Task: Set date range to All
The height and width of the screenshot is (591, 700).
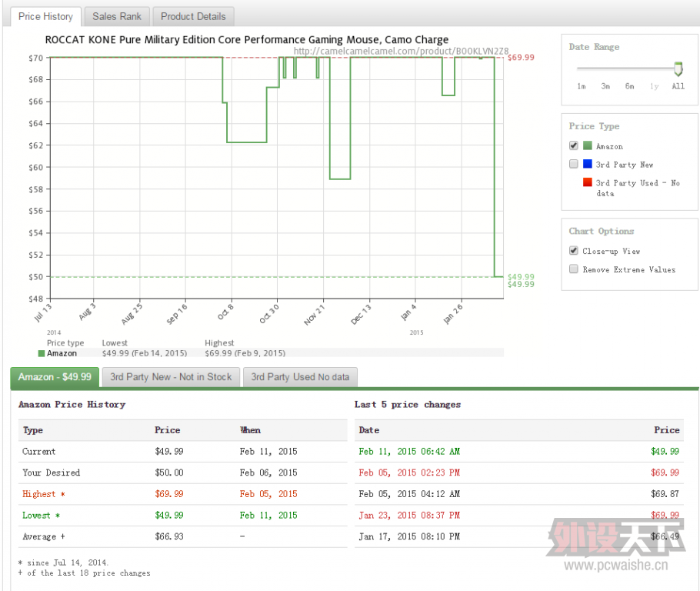Action: 678,86
